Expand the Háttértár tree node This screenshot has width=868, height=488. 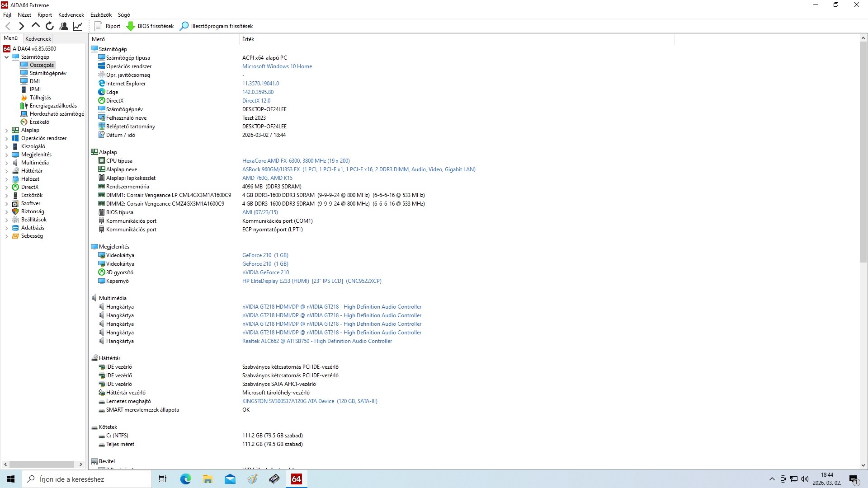7,171
